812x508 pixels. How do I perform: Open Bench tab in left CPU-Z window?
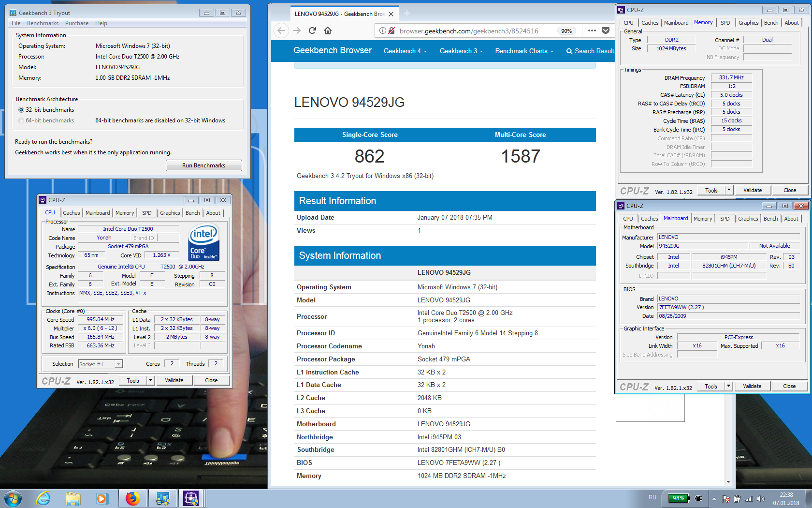click(192, 213)
